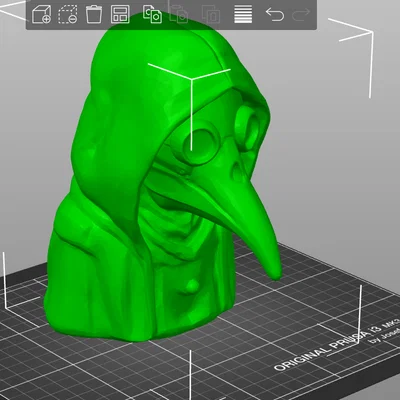Click the Copy icon in toolbar
Image resolution: width=400 pixels, height=400 pixels.
[x=152, y=15]
